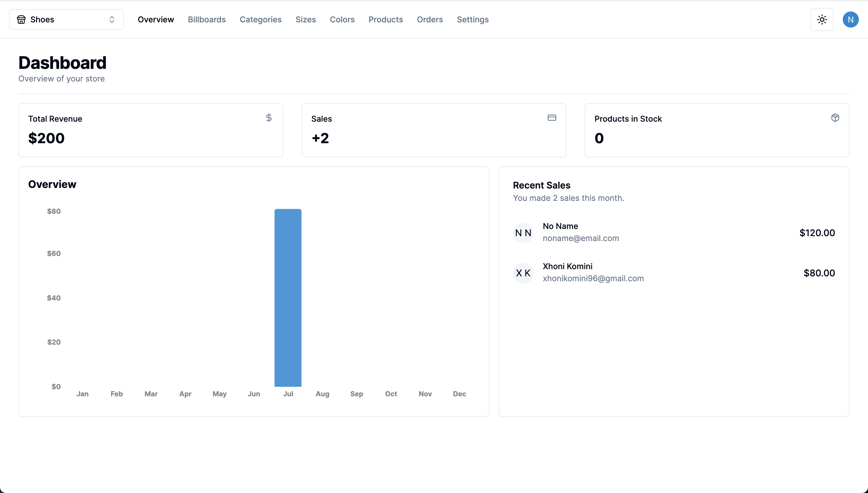Click the Dashboard heading
868x493 pixels.
62,63
